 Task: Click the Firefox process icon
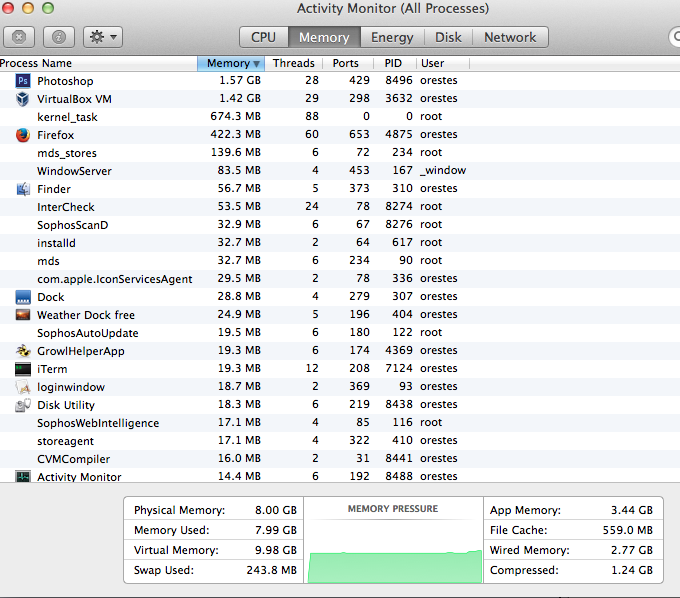click(23, 135)
